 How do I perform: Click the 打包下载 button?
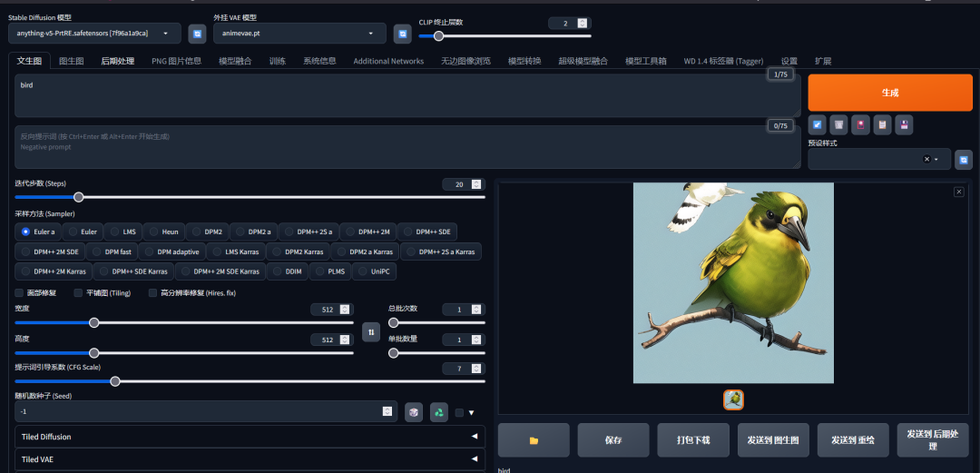(x=693, y=440)
